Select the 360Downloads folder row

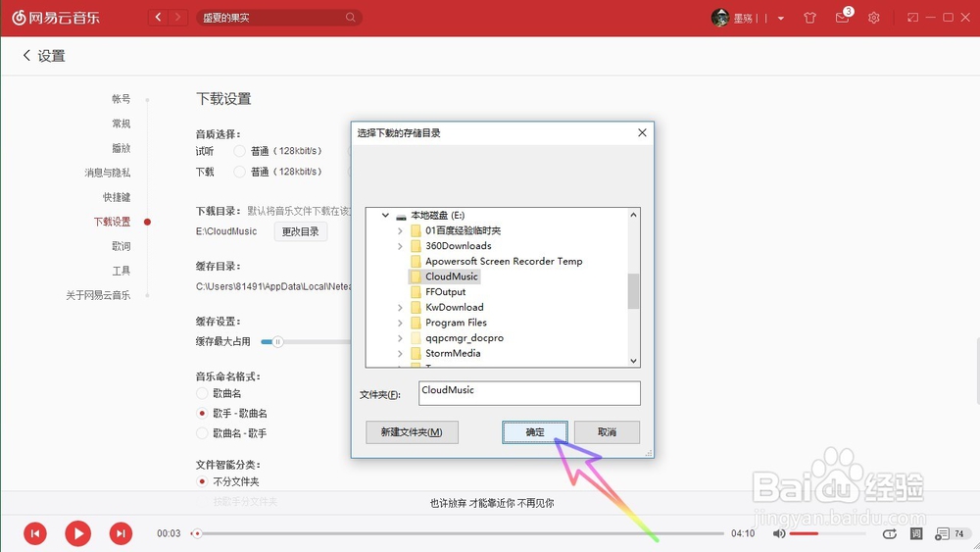click(x=451, y=246)
